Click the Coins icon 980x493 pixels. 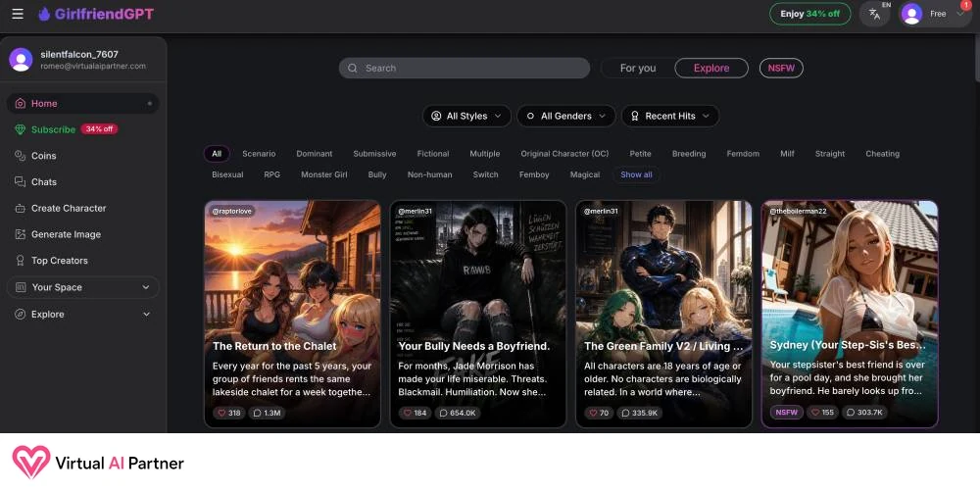[x=20, y=156]
